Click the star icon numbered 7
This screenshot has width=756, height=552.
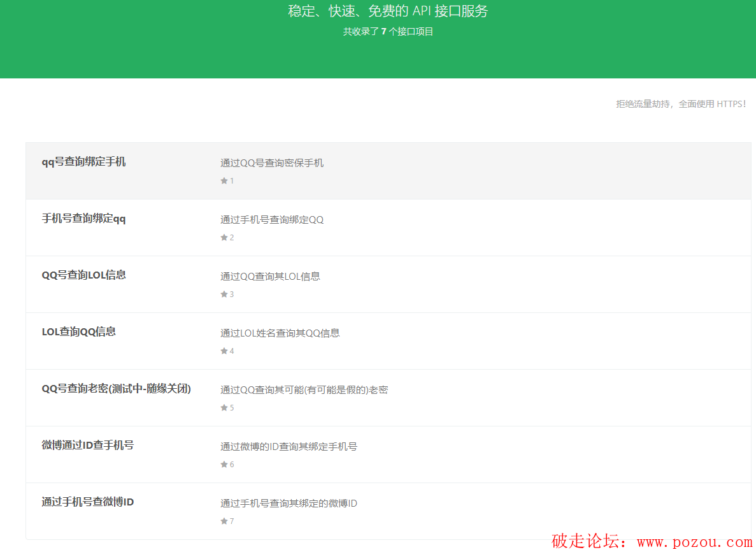(x=224, y=521)
